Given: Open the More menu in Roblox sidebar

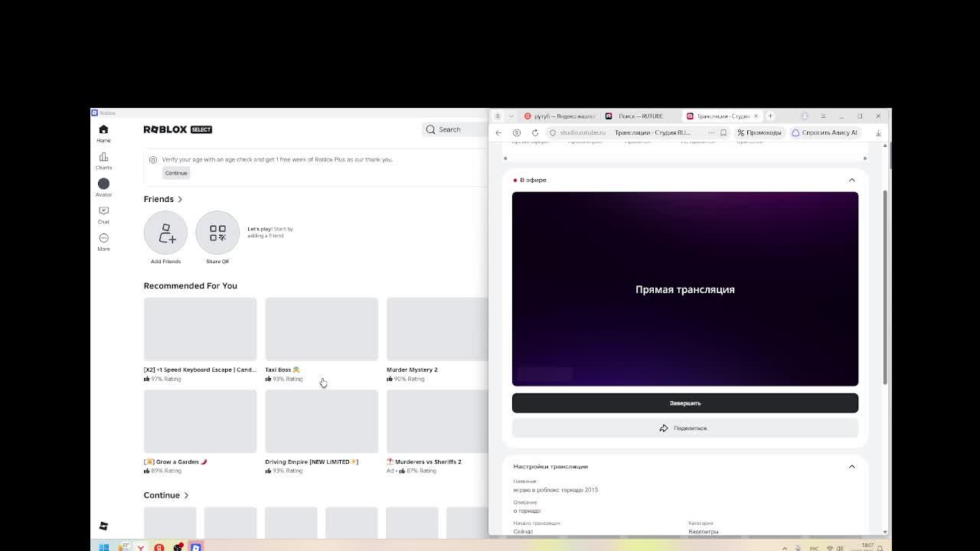Looking at the screenshot, I should (x=103, y=242).
